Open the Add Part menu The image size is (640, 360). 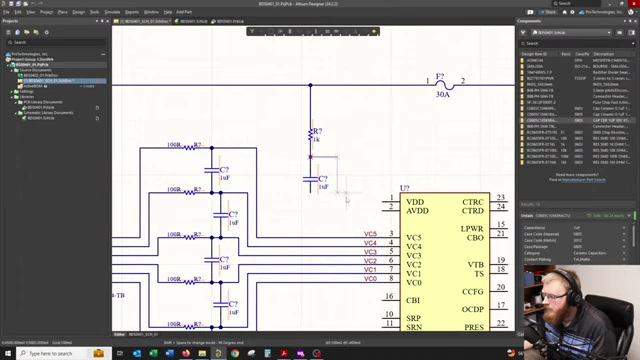[x=184, y=12]
